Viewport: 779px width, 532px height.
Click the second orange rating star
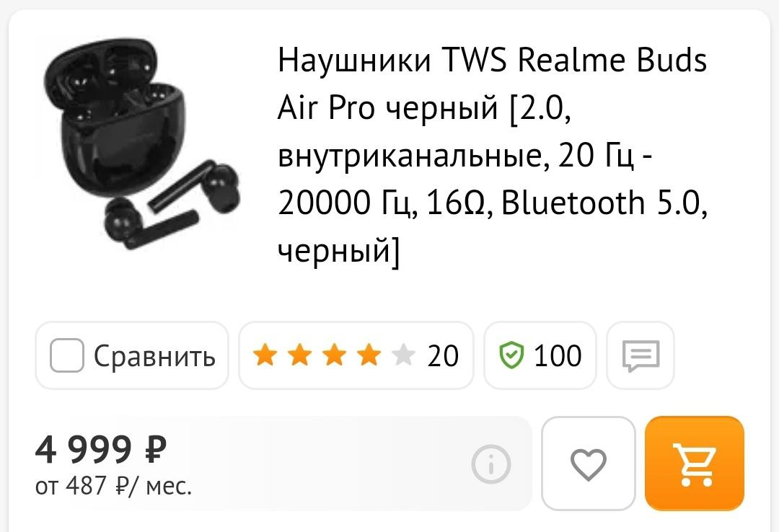click(x=299, y=355)
